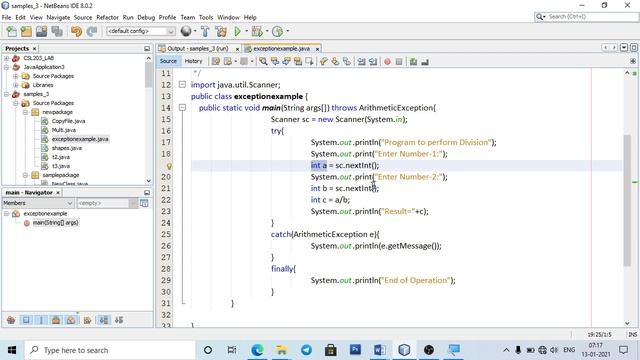640x360 pixels.
Task: Click the Save All toolbar icon
Action: point(57,31)
